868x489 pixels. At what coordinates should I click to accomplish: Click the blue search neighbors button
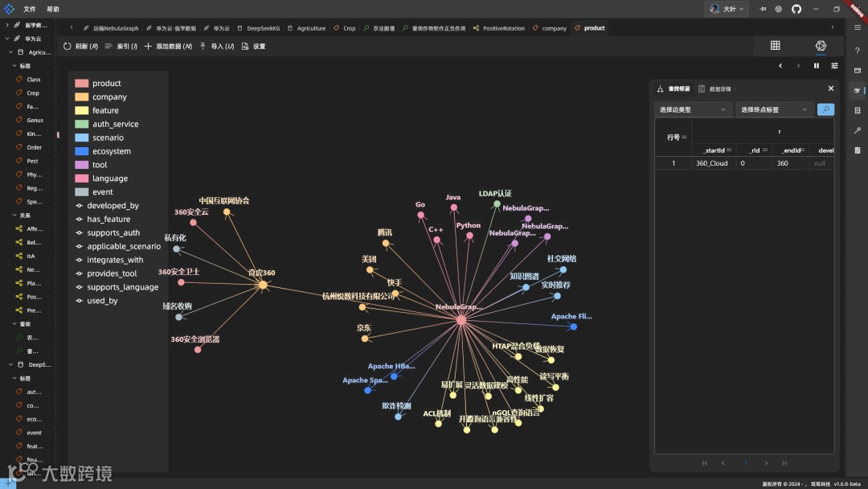pyautogui.click(x=825, y=109)
